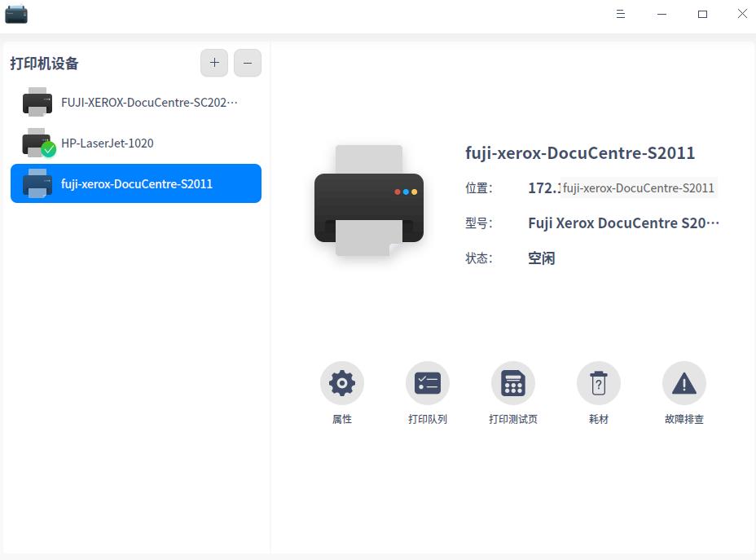Open the Properties (属性) gear icon
The height and width of the screenshot is (560, 756).
click(342, 383)
